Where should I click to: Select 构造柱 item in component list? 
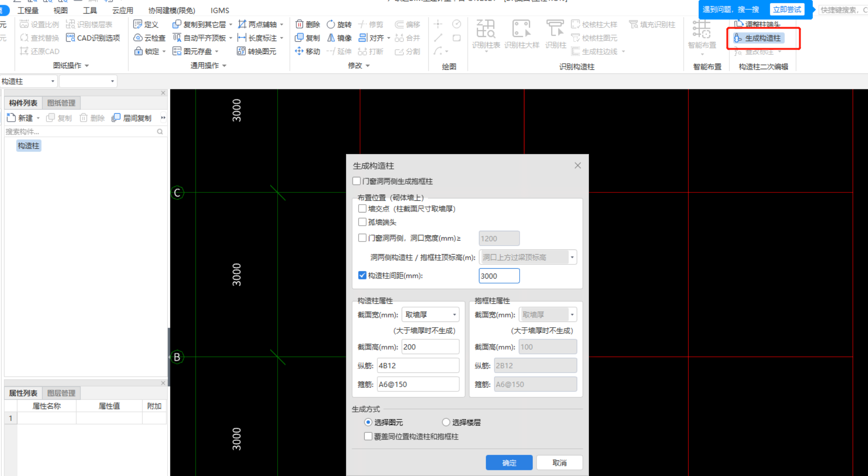coord(29,146)
